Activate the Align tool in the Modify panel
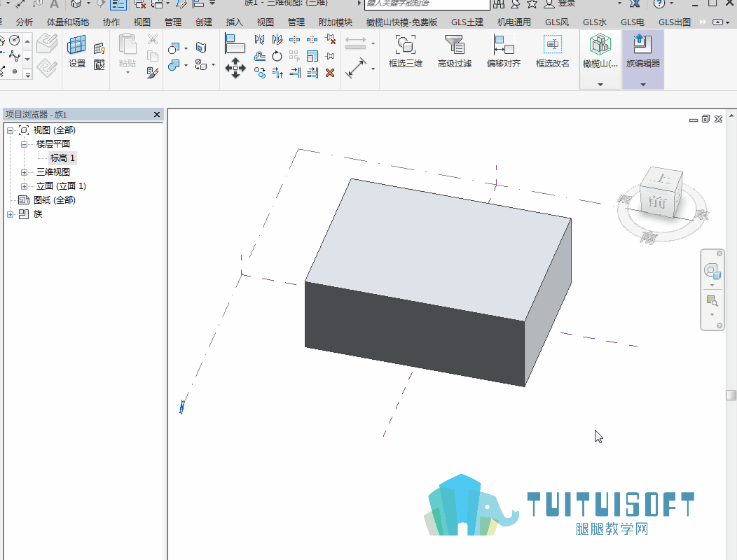 pos(235,43)
